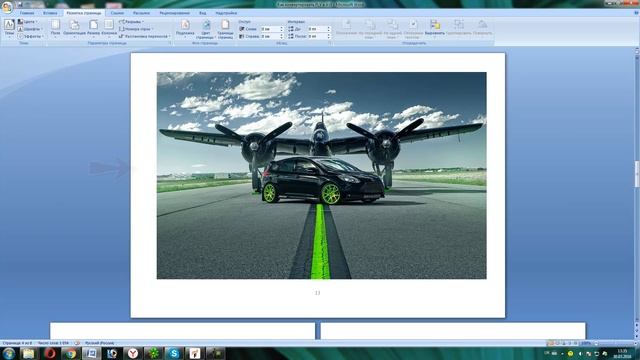Switch to the Вид ribbon tab
The image size is (640, 360).
[202, 13]
